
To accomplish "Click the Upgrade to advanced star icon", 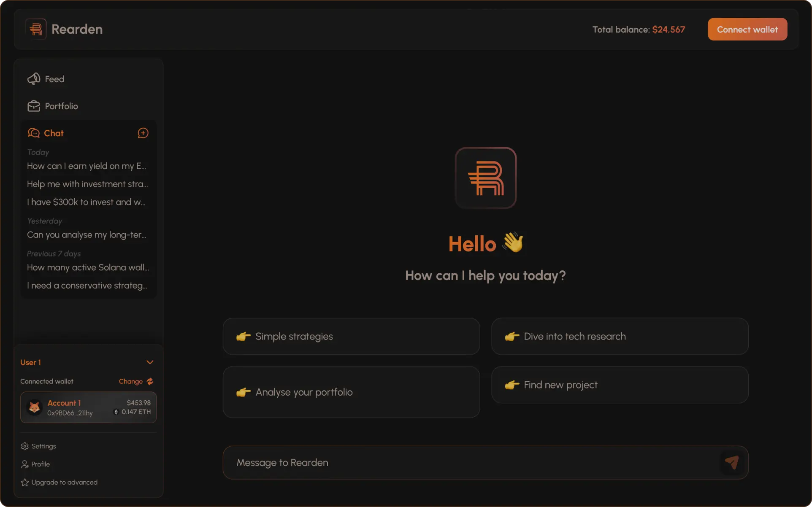I will pyautogui.click(x=25, y=482).
